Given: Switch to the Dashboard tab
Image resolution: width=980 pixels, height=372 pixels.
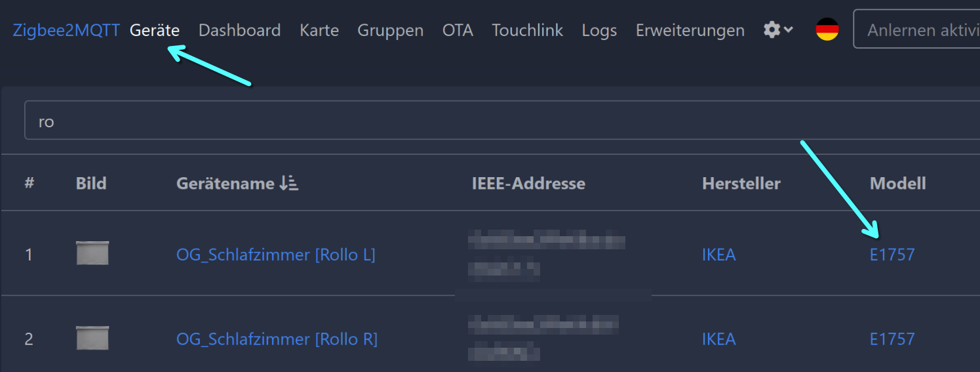Looking at the screenshot, I should pyautogui.click(x=239, y=30).
